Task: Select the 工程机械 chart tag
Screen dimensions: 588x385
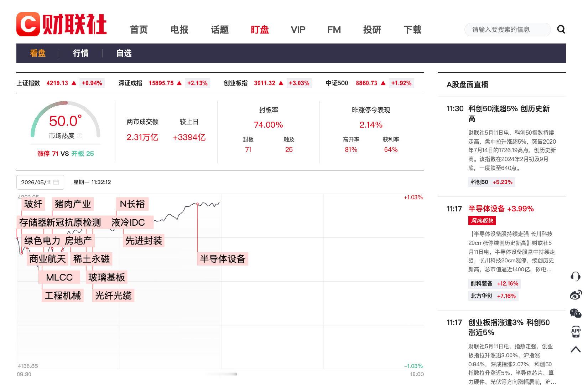Action: pyautogui.click(x=63, y=296)
